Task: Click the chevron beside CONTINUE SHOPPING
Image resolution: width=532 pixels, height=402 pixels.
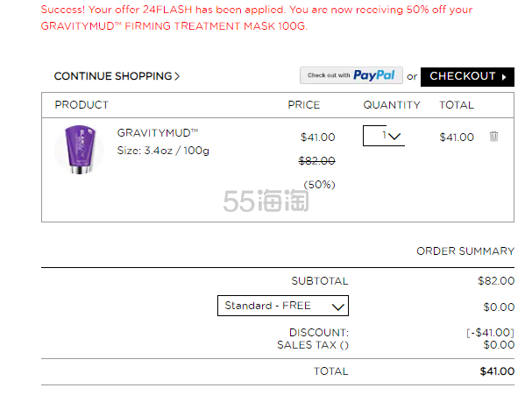Action: (177, 76)
